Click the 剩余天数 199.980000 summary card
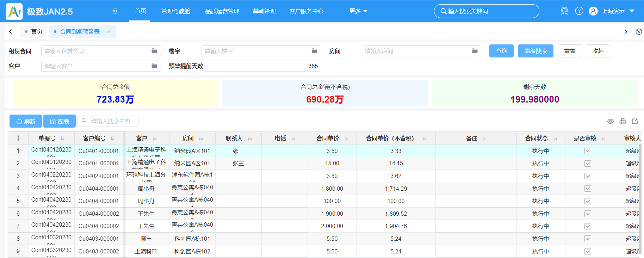Viewport: 644px width, 258px height. (534, 93)
